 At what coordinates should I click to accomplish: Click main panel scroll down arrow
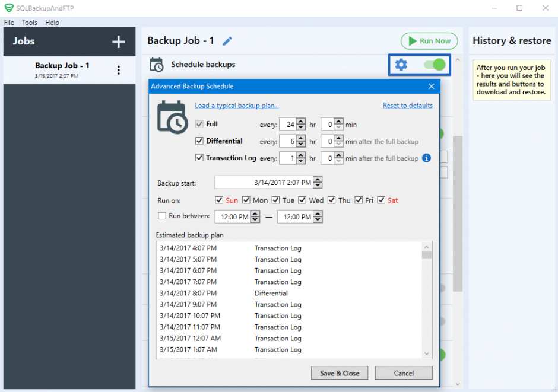[458, 384]
